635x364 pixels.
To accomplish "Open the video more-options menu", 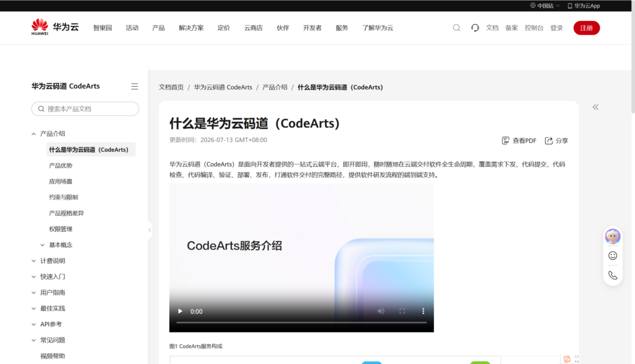I will (x=423, y=311).
